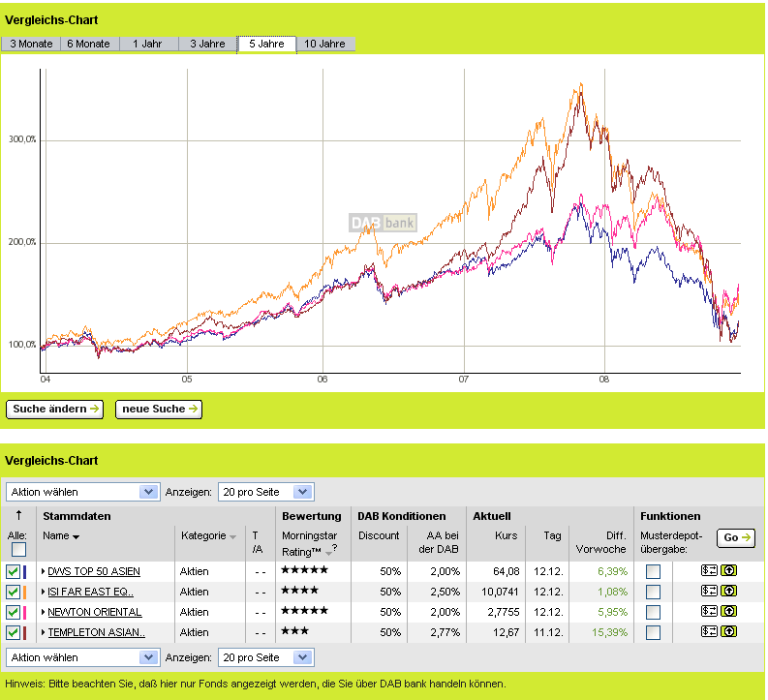Viewport: 768px width, 700px height.
Task: Open the lower Aktion wählen dropdown
Action: click(x=82, y=657)
